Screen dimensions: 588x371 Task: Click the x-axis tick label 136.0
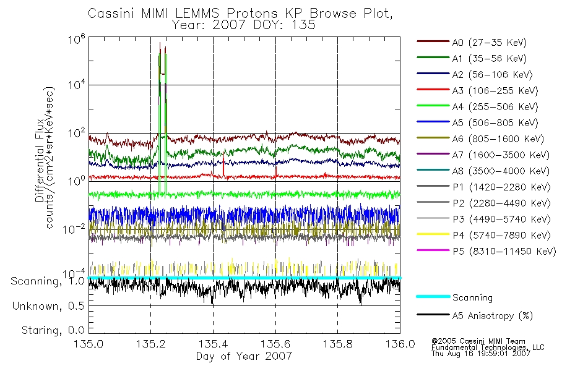[x=400, y=344]
